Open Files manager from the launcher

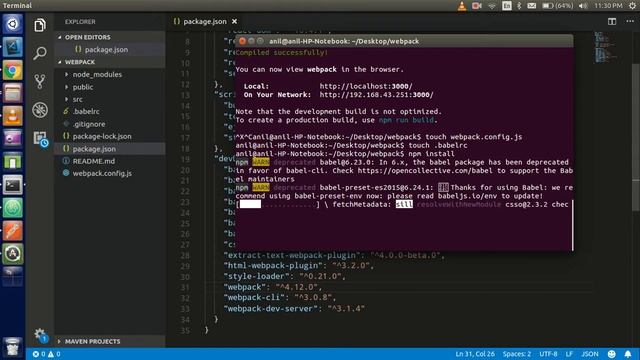click(x=13, y=93)
